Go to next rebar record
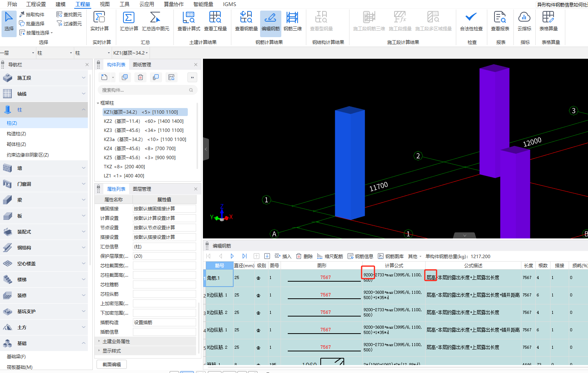Screen dimensions: 588x373 [232, 256]
